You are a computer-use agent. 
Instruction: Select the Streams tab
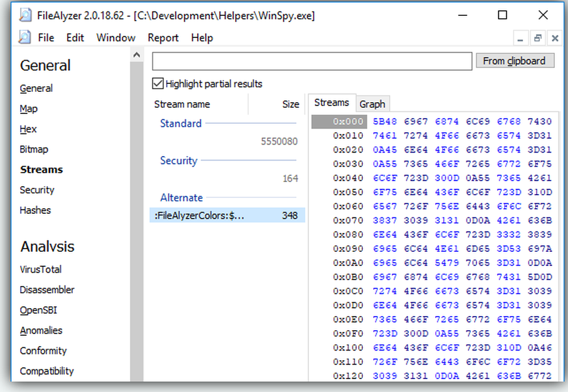(x=332, y=103)
